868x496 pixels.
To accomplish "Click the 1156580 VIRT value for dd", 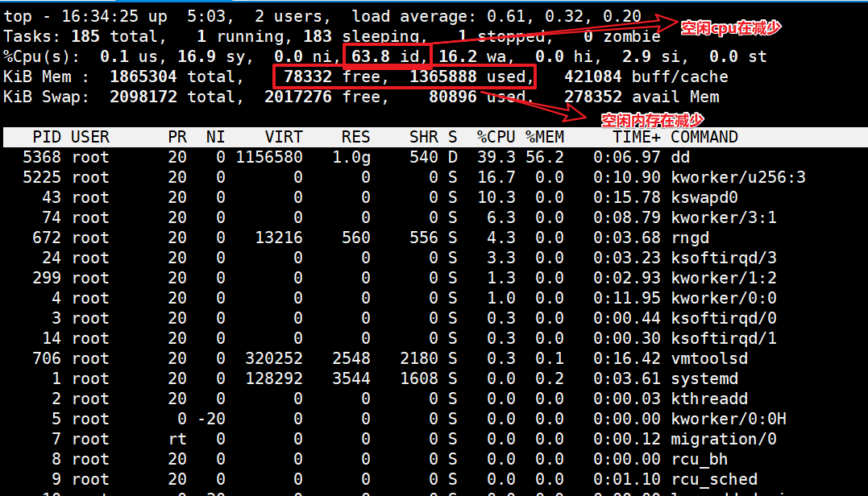I will 269,158.
